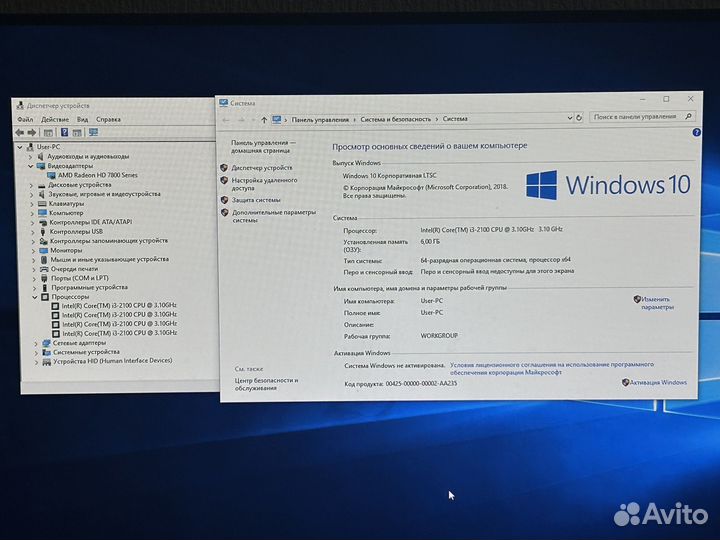Select Устройства HID (Human Interface Devices) row

pos(112,361)
